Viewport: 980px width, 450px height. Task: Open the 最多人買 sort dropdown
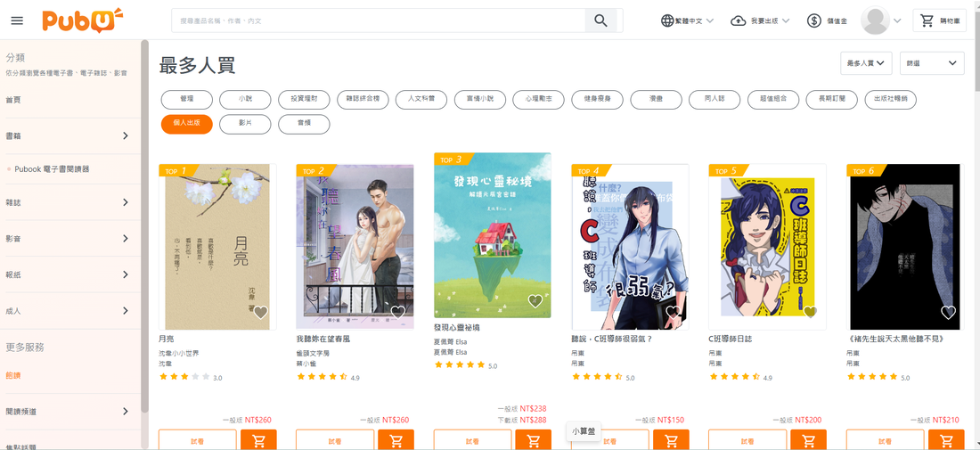[x=868, y=63]
